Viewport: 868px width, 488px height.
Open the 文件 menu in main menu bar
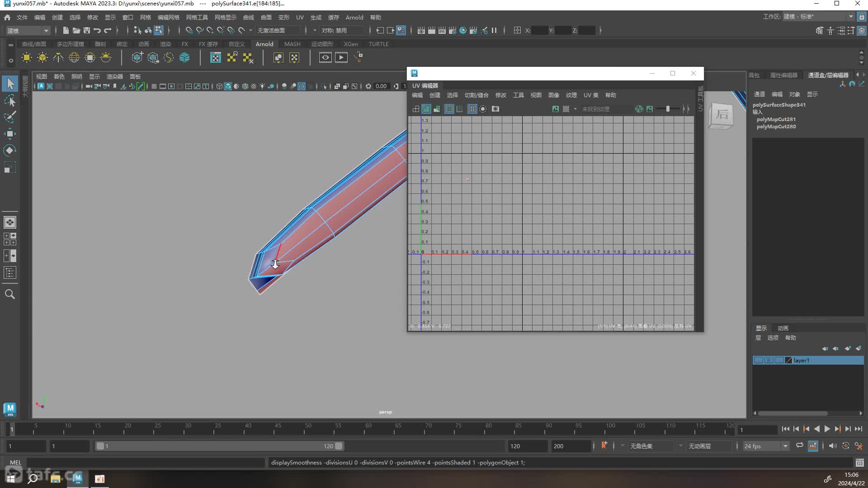tap(22, 17)
